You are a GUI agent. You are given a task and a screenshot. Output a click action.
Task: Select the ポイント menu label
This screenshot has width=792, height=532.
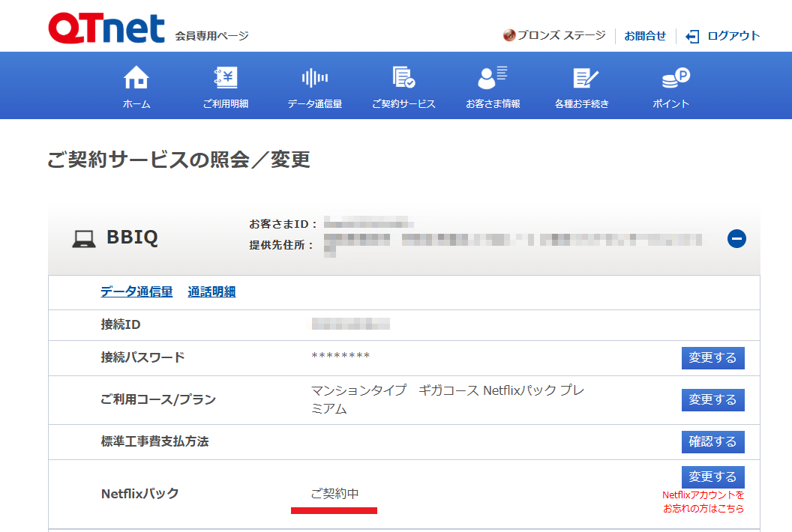670,104
